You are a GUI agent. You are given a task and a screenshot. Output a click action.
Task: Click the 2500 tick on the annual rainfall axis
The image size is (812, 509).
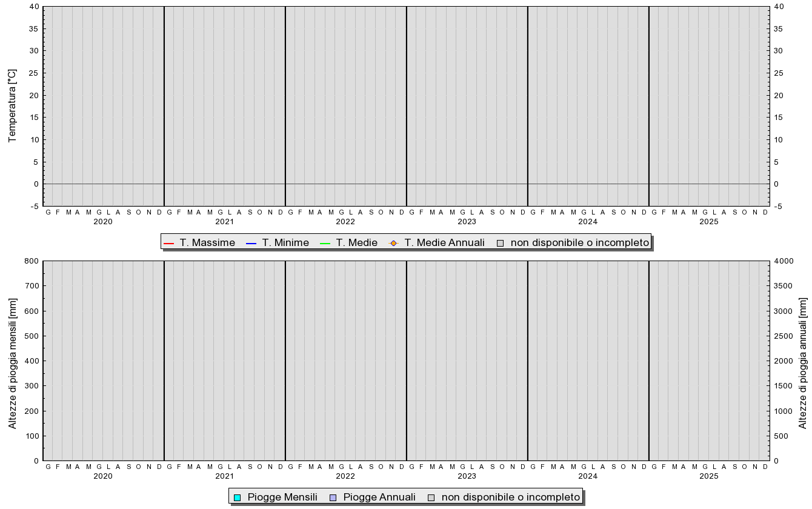point(784,336)
